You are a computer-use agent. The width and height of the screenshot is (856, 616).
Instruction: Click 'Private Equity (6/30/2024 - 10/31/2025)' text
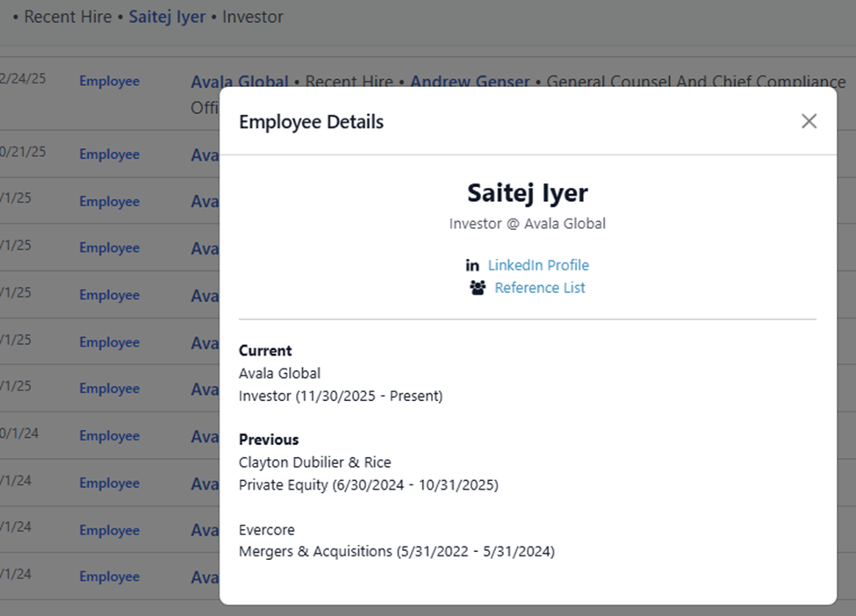coord(369,484)
